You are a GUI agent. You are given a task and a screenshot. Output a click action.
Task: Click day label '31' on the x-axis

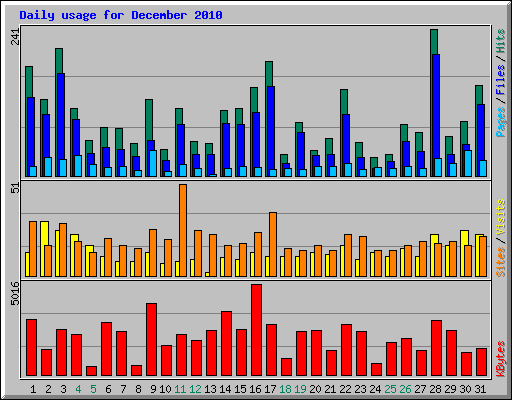[480, 389]
